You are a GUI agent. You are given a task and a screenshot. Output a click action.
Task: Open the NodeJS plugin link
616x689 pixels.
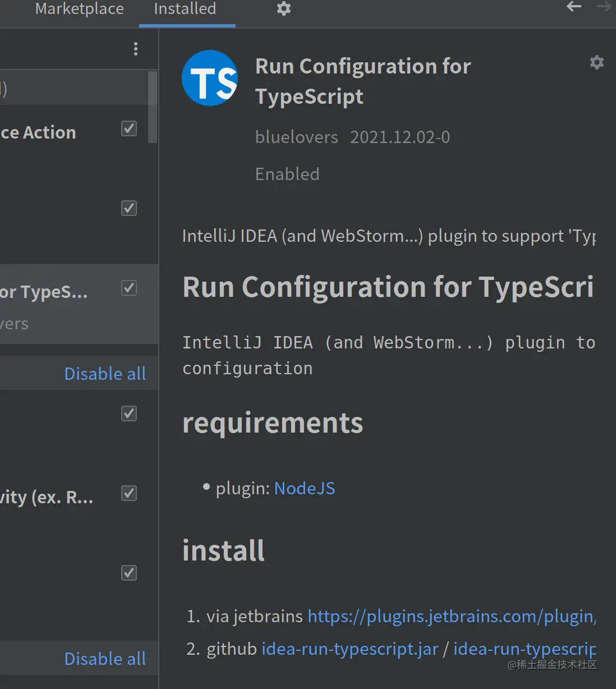coord(305,488)
